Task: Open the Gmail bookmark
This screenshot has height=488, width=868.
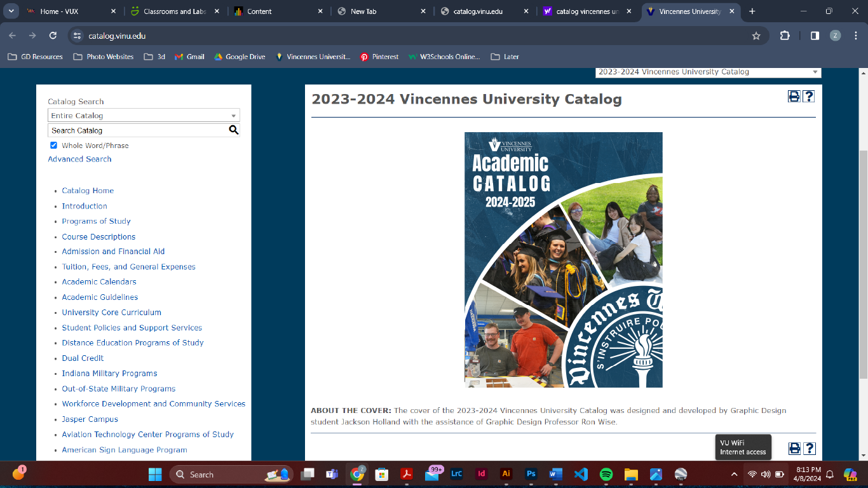Action: 189,57
